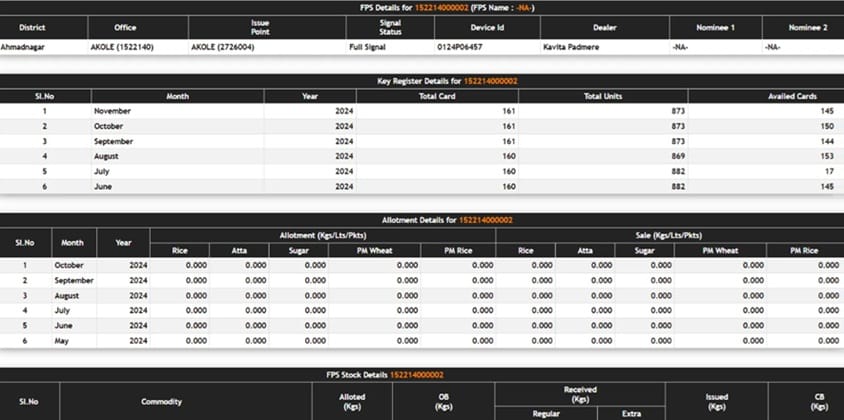Click August row in Allotment Details table
Screen dimensions: 844x420
422,296
